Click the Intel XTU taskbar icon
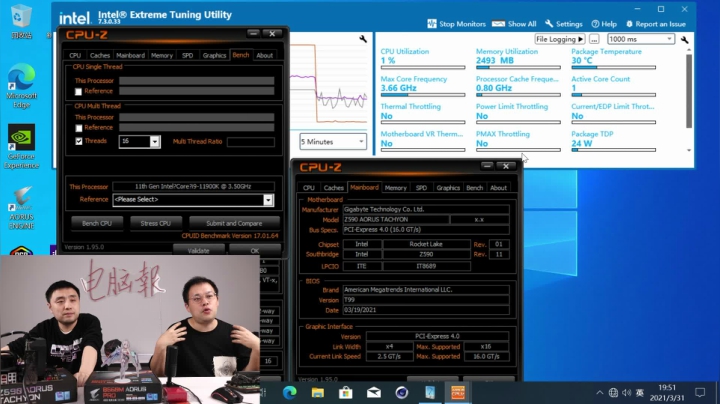Image resolution: width=720 pixels, height=404 pixels. coord(430,393)
